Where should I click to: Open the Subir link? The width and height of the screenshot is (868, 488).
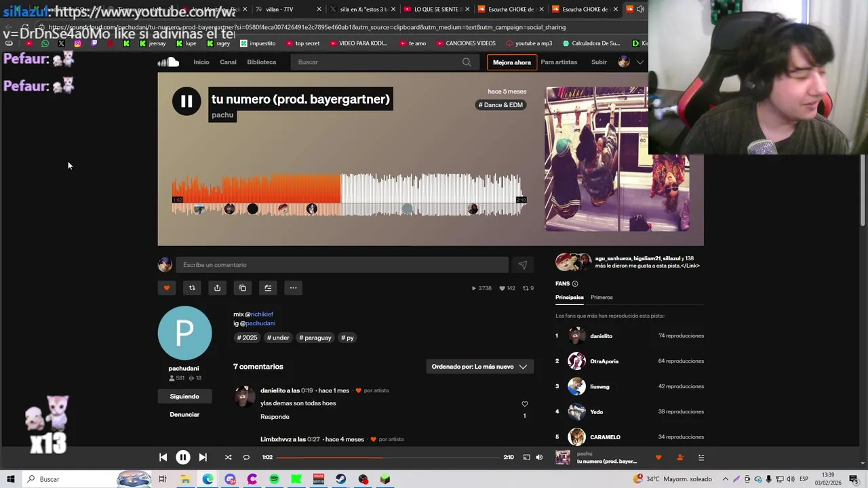click(x=599, y=62)
